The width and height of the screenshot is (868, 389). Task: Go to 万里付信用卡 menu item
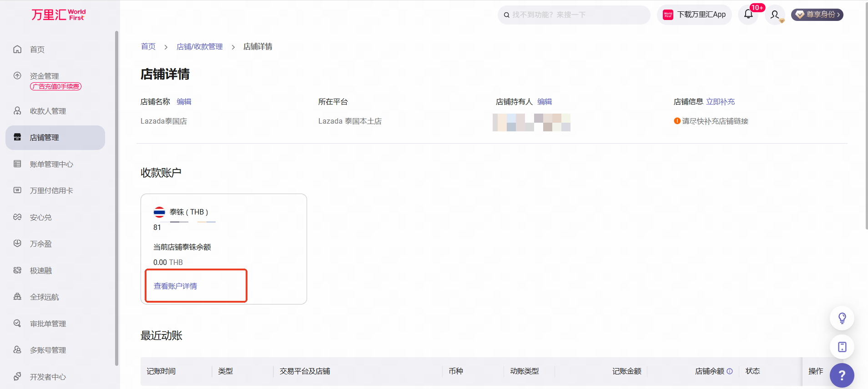pos(51,191)
